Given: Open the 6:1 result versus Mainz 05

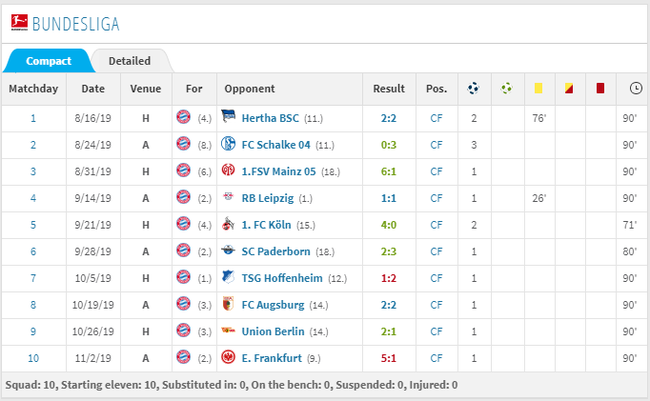Looking at the screenshot, I should 388,172.
